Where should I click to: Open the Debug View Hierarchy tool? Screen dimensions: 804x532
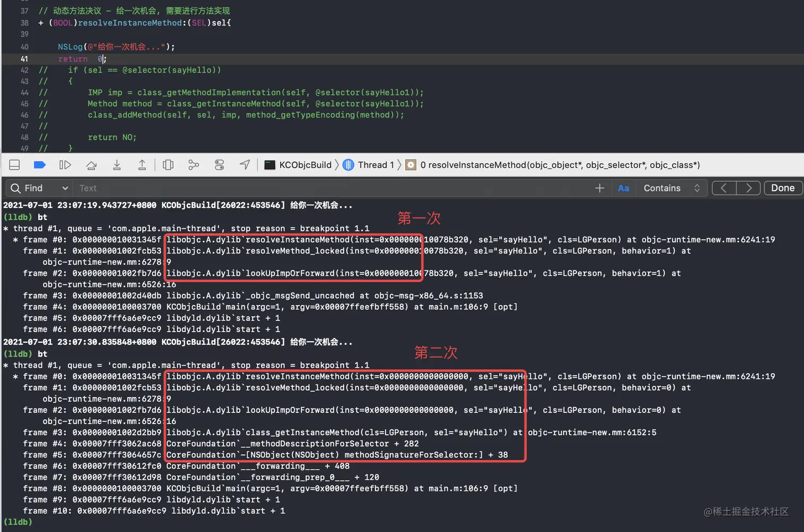point(168,165)
